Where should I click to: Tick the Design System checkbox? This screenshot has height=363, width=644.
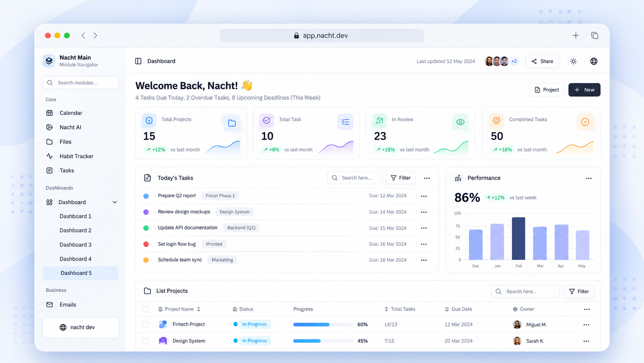coord(145,341)
